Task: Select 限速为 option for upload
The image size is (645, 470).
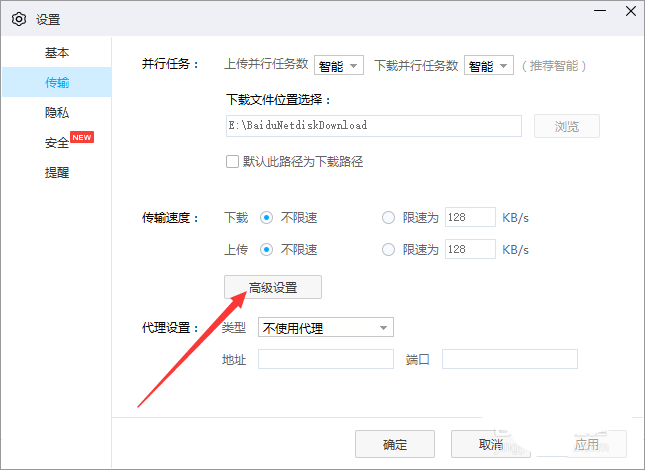Action: (389, 249)
